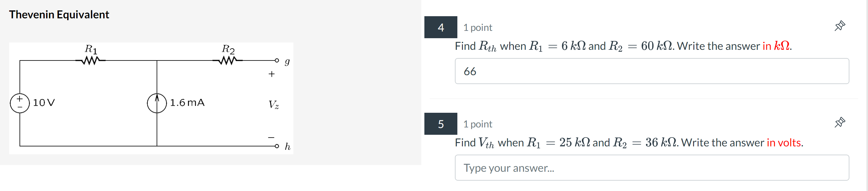Click the question 5 number badge
Viewport: 868px width, 191px height.
click(441, 124)
